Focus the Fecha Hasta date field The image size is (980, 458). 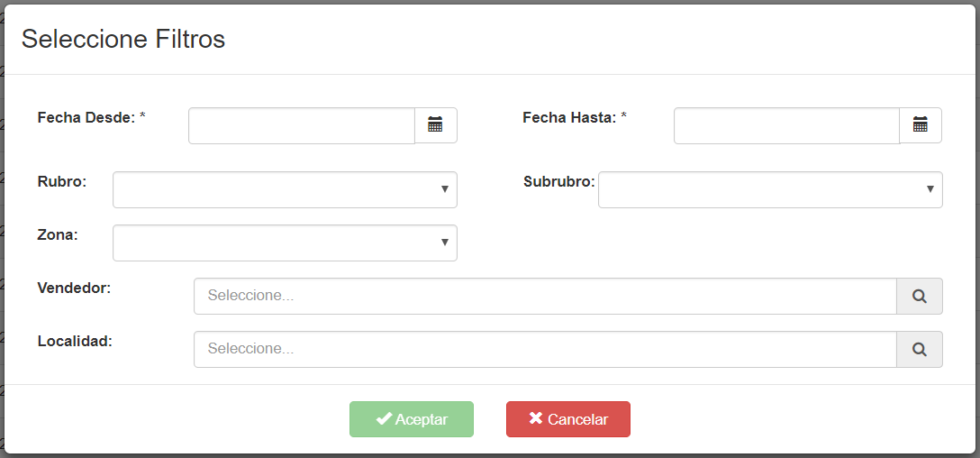787,125
